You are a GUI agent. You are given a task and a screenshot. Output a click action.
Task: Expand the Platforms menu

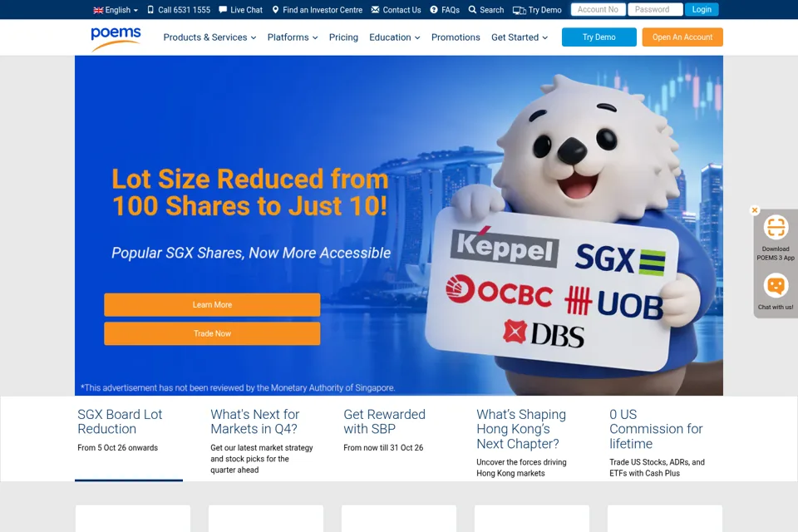tap(293, 37)
